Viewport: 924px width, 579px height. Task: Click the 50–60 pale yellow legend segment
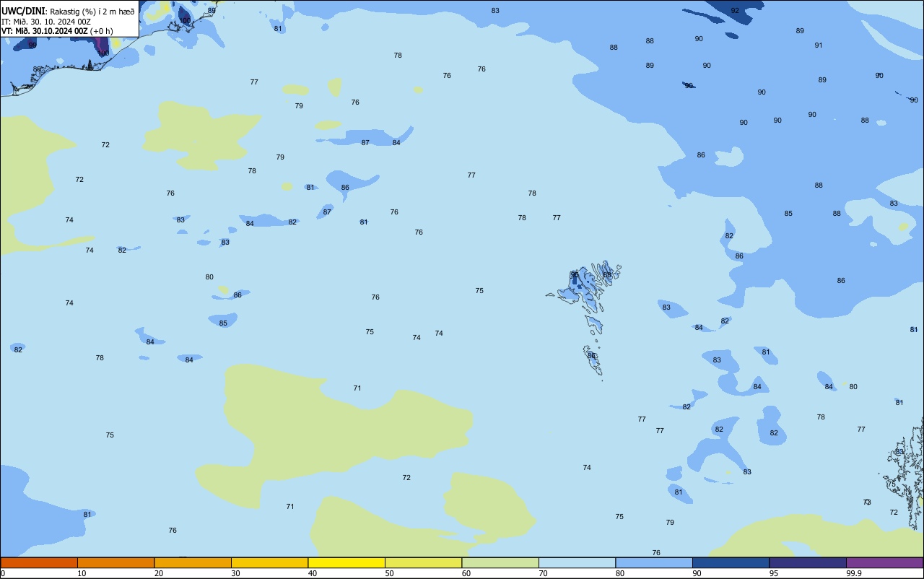[423, 562]
